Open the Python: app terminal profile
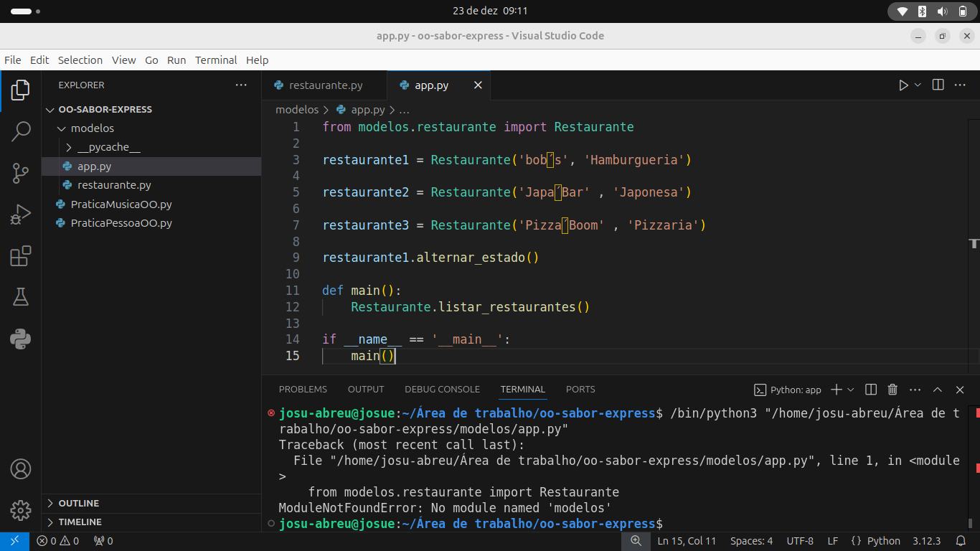 coord(788,390)
